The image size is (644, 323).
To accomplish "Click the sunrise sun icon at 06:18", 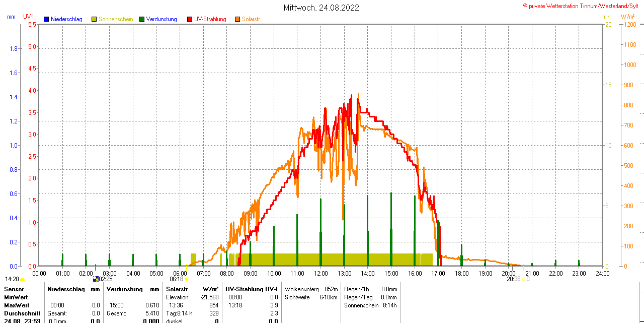I will tap(187, 279).
